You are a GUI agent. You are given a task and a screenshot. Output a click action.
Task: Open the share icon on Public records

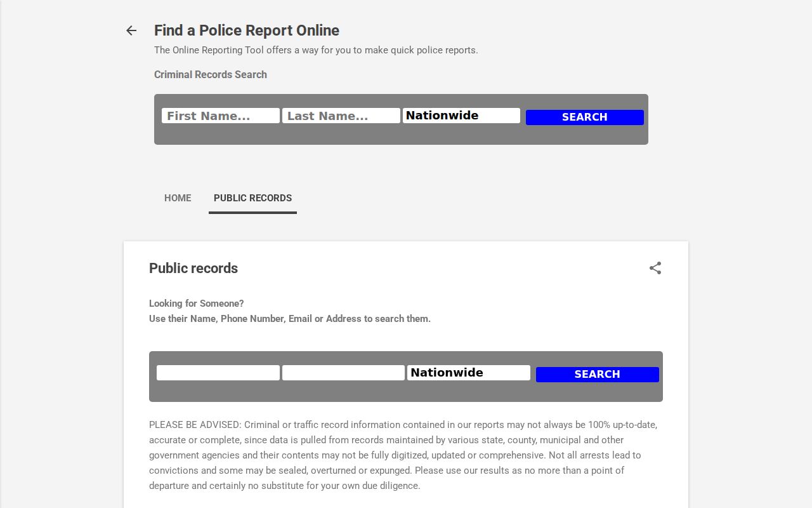tap(655, 268)
